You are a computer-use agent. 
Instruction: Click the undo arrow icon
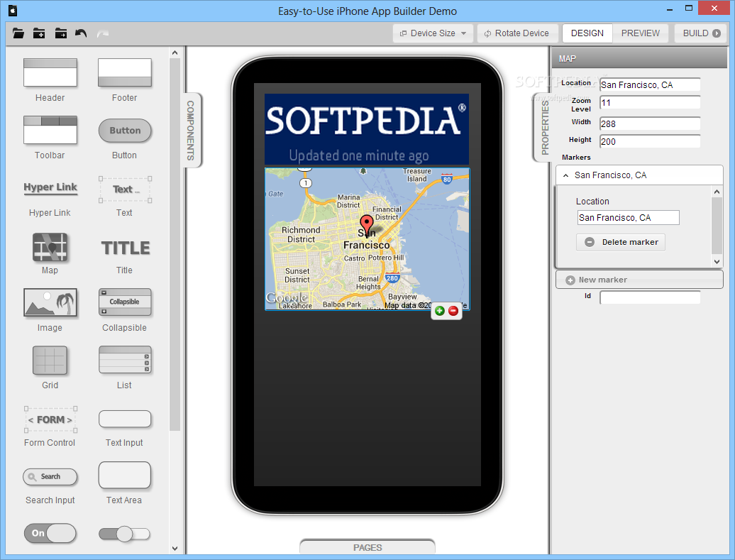tap(81, 33)
